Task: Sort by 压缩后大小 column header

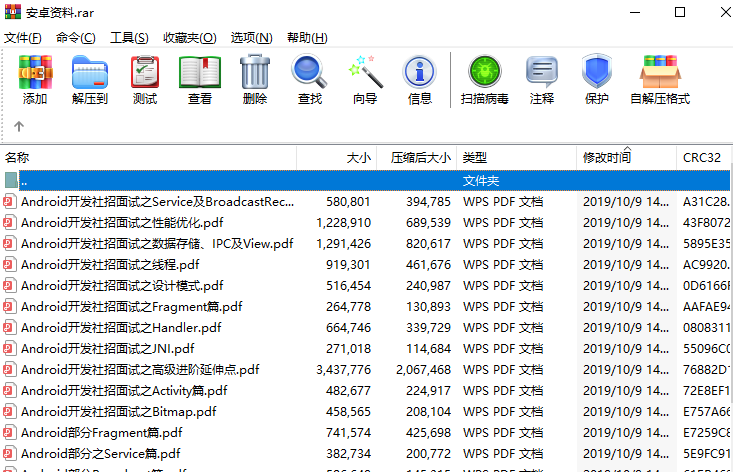Action: 417,158
